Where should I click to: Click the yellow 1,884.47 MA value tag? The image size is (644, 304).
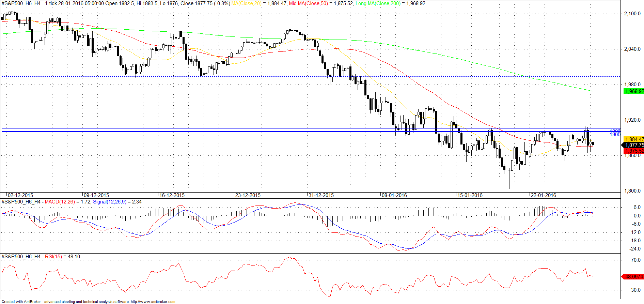click(x=633, y=139)
